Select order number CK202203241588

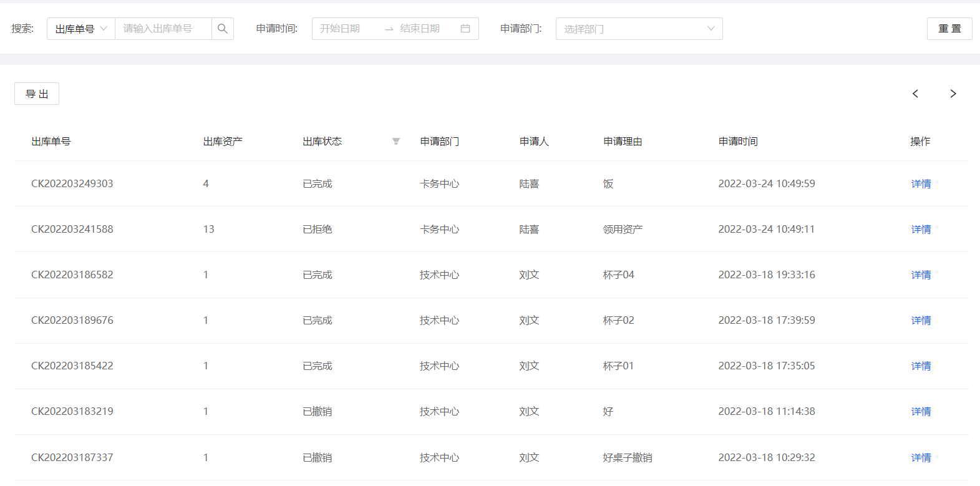(72, 229)
